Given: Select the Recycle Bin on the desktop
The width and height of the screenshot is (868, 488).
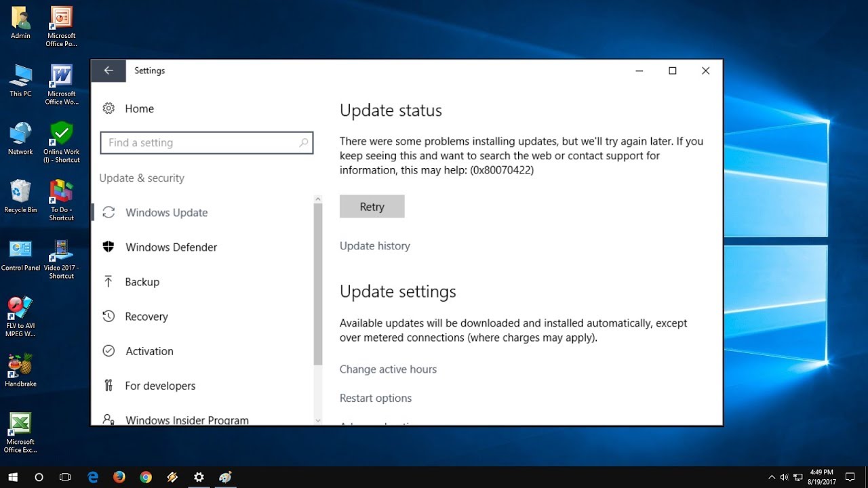Looking at the screenshot, I should coord(20,197).
